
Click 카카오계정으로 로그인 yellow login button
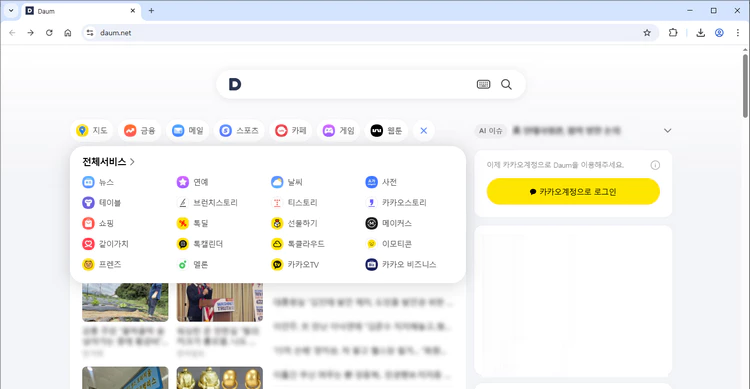click(x=573, y=191)
